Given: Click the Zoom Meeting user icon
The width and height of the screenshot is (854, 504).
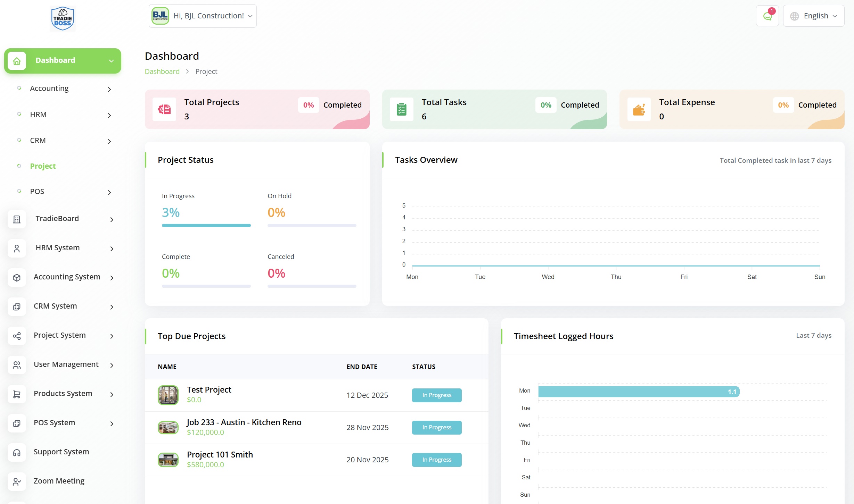Looking at the screenshot, I should (x=17, y=481).
